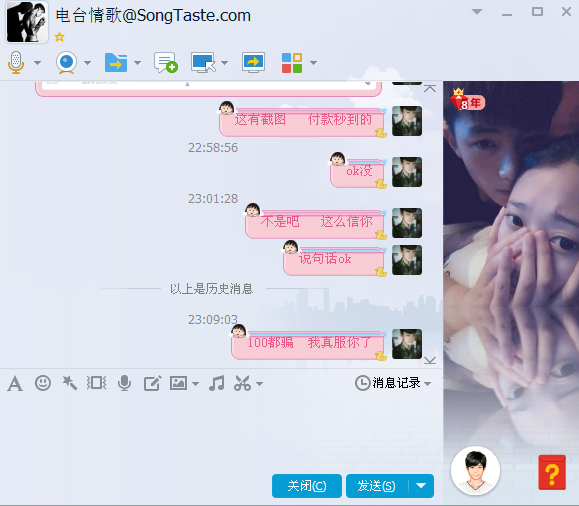Expand send file options dropdown arrow
Viewport: 579px width, 506px height.
(x=137, y=63)
